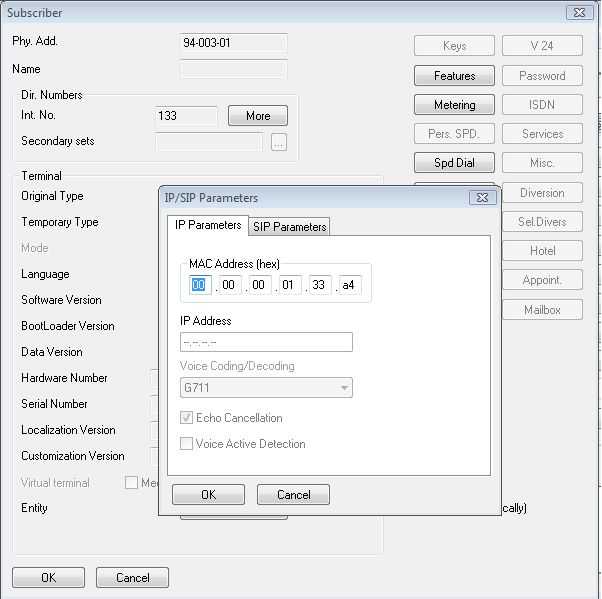Switch to the SIP Parameters tab
Viewport: 602px width, 599px height.
289,227
